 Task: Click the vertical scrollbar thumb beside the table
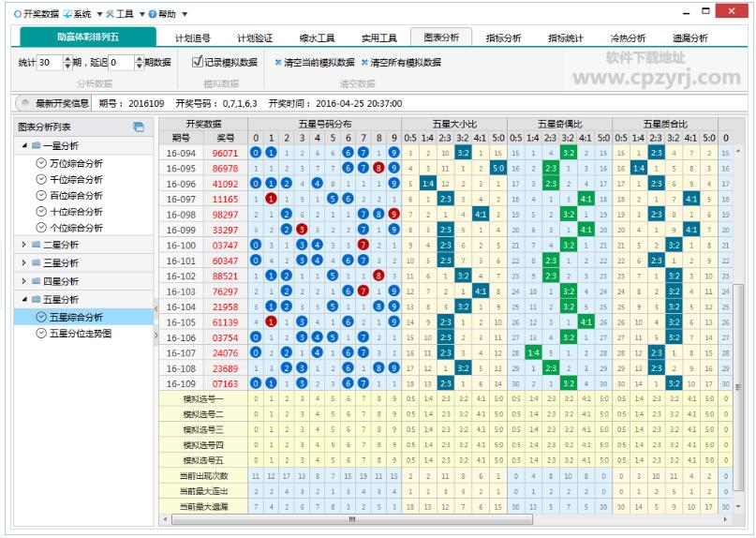tap(738, 387)
